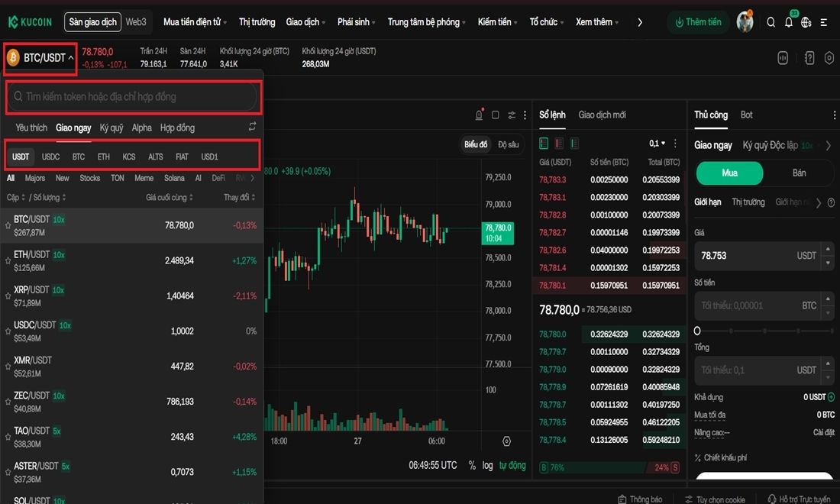Viewport: 840px width, 504px height.
Task: Show both bids and asks order book view
Action: [x=544, y=143]
